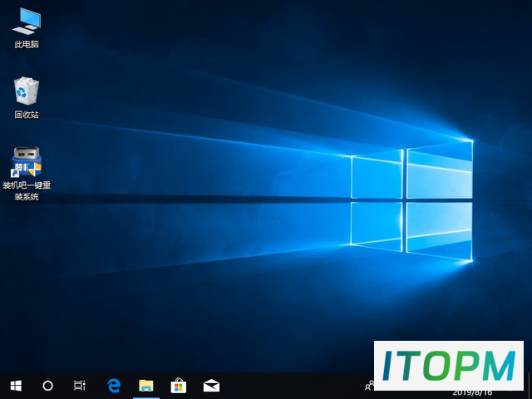Launch Microsoft Edge from the taskbar
The width and height of the screenshot is (532, 399).
coord(114,386)
